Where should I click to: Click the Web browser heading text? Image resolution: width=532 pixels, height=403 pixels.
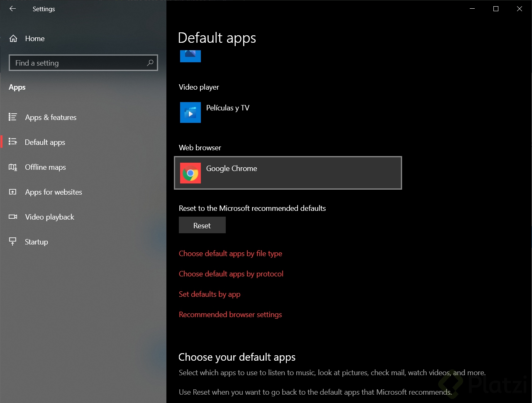(x=200, y=148)
